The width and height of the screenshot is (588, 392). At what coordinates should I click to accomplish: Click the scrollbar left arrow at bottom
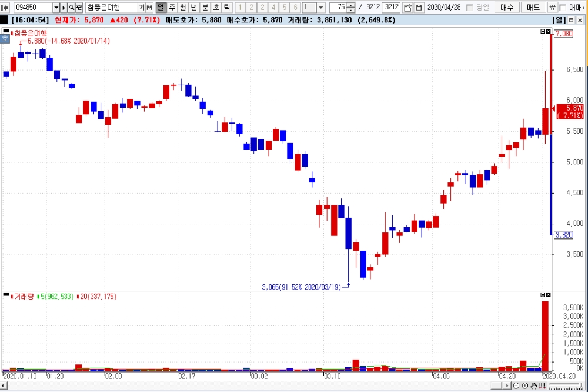pos(3,386)
